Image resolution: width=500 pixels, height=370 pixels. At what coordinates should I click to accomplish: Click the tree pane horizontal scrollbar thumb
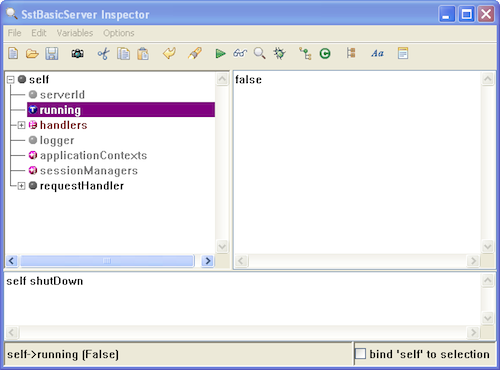pos(107,261)
